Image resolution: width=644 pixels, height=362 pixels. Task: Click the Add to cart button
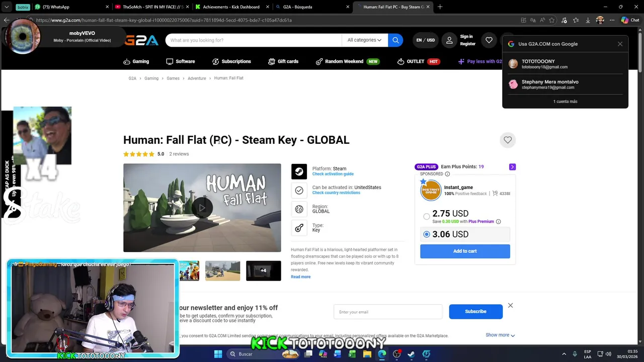(465, 251)
